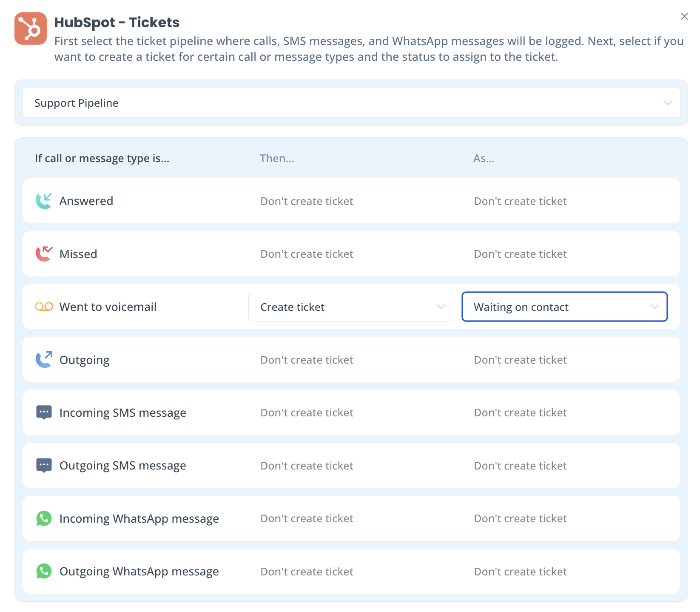700x612 pixels.
Task: Click the 'If call or message type is...' header
Action: (x=102, y=158)
